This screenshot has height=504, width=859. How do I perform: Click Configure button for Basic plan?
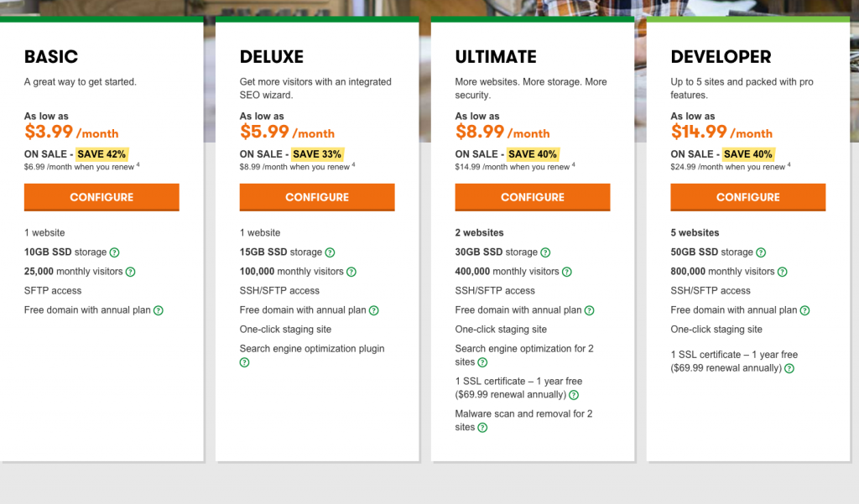102,197
